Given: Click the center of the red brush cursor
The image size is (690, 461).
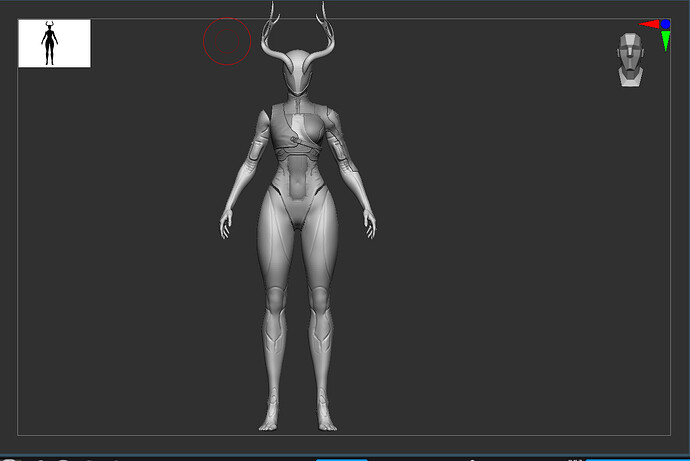Looking at the screenshot, I should [226, 41].
